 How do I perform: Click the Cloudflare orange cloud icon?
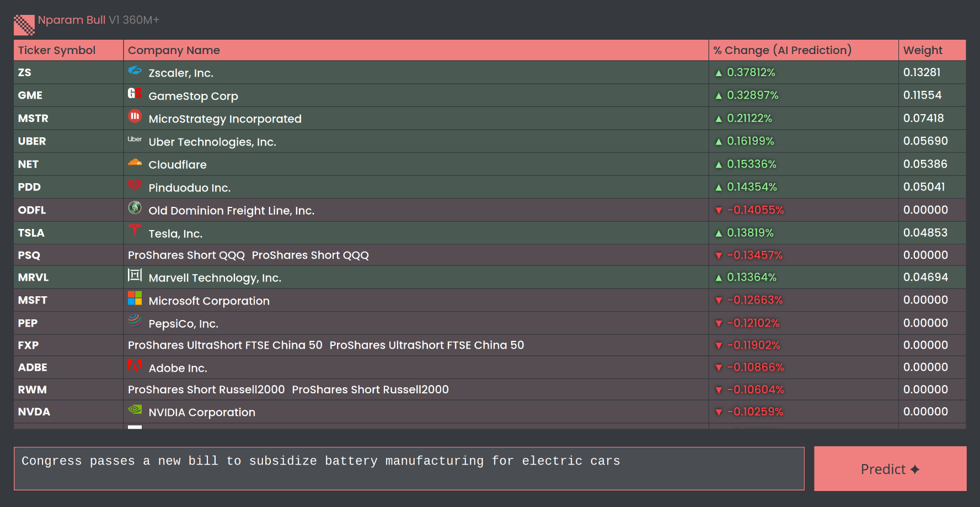click(x=135, y=162)
